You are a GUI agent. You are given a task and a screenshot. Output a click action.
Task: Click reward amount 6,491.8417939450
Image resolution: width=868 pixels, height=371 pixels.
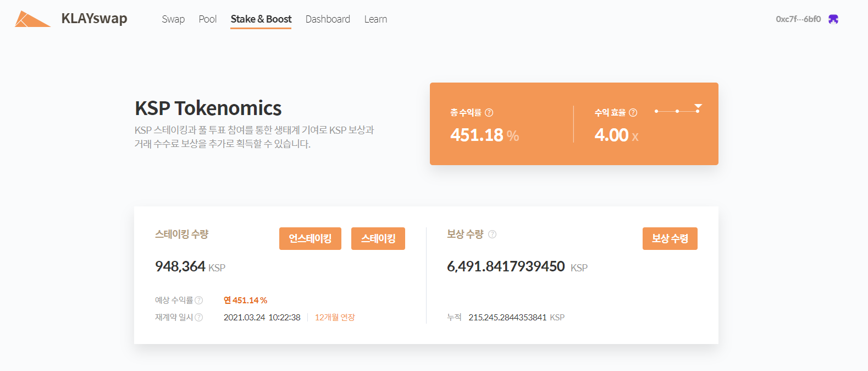click(x=506, y=266)
